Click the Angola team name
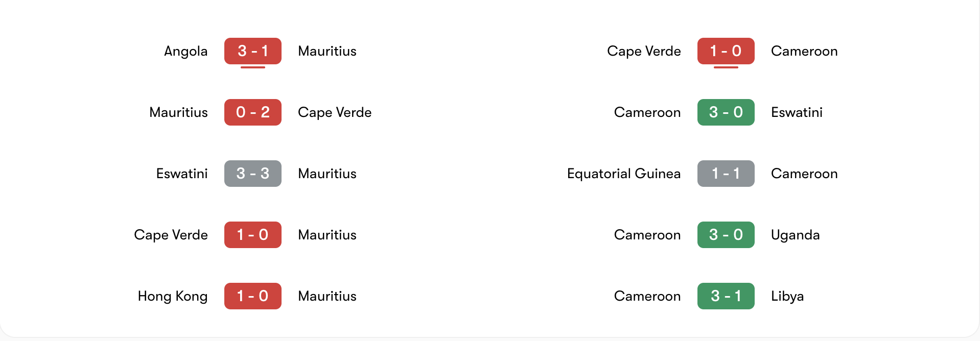980x341 pixels. [185, 52]
